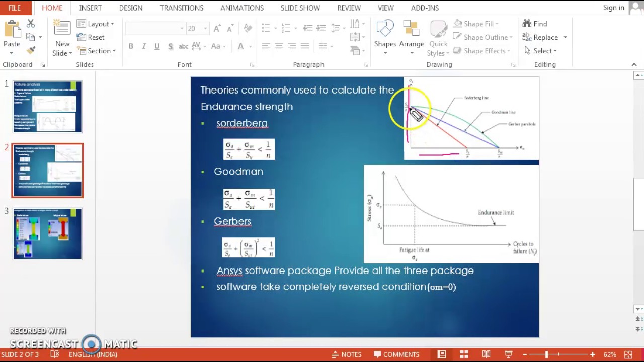This screenshot has height=362, width=644.
Task: Click the zoom in plus button
Action: point(593,354)
